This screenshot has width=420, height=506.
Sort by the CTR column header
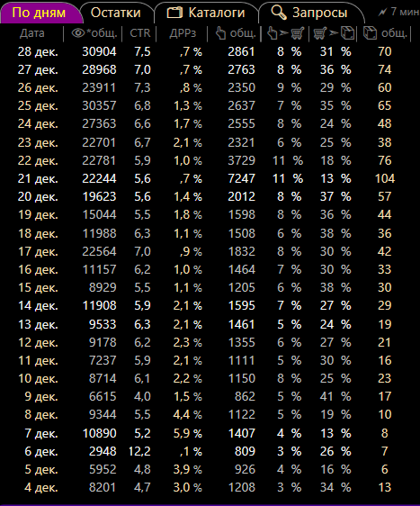coord(140,33)
